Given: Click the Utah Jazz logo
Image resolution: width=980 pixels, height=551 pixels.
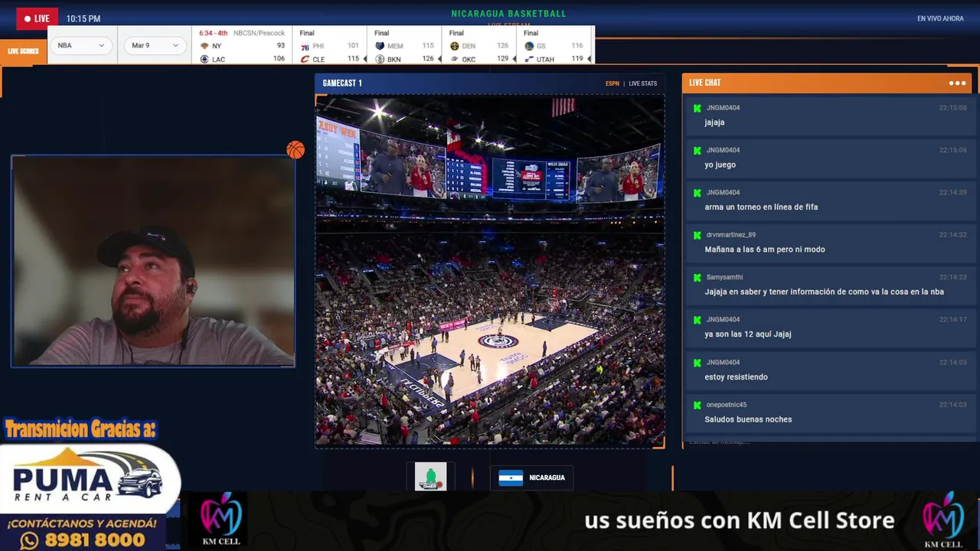Looking at the screenshot, I should [x=529, y=59].
